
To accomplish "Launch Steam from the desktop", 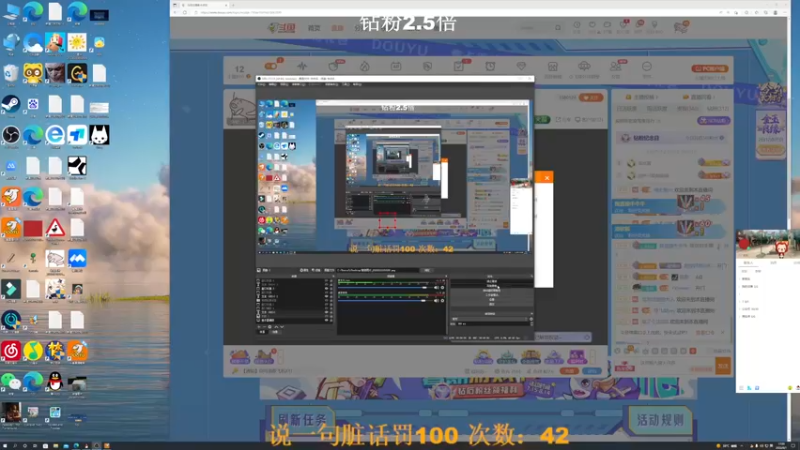I will coord(11,105).
